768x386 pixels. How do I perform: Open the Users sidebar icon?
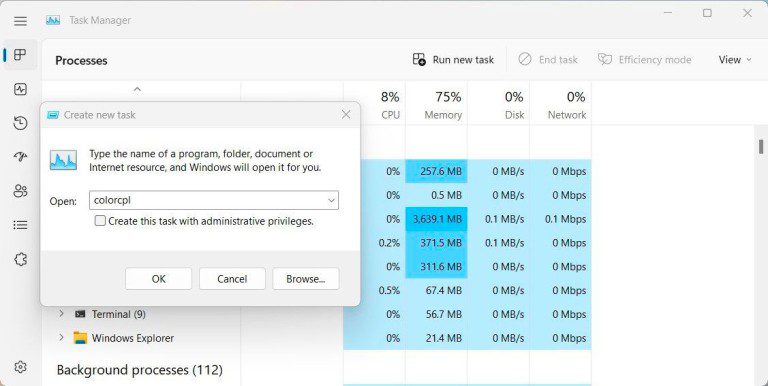(x=20, y=191)
